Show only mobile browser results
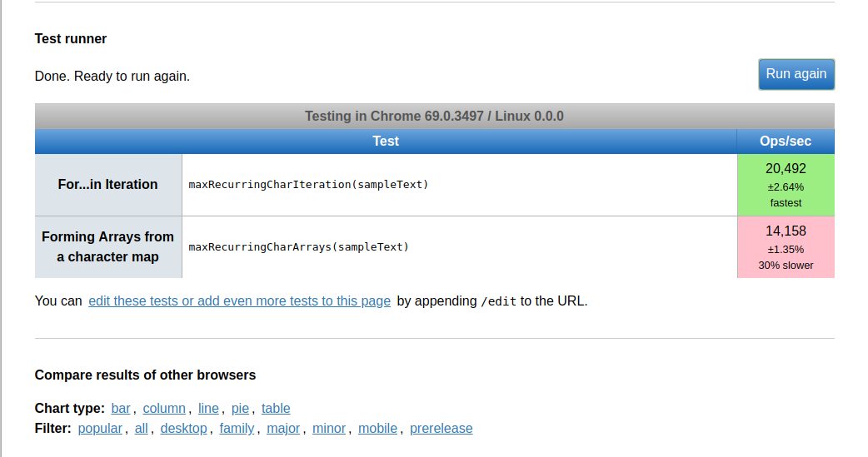 [x=377, y=429]
